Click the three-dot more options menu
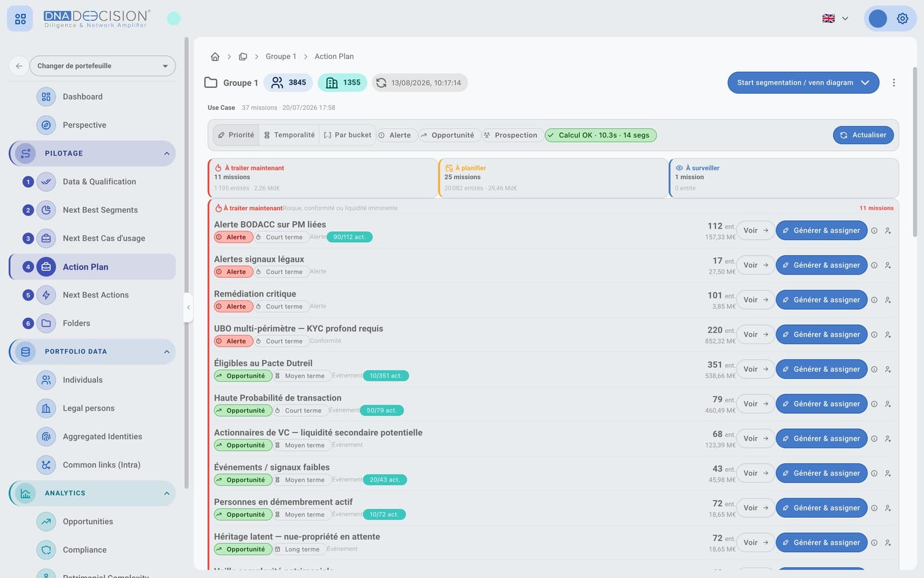Screen dimensions: 924x578 pyautogui.click(x=893, y=83)
